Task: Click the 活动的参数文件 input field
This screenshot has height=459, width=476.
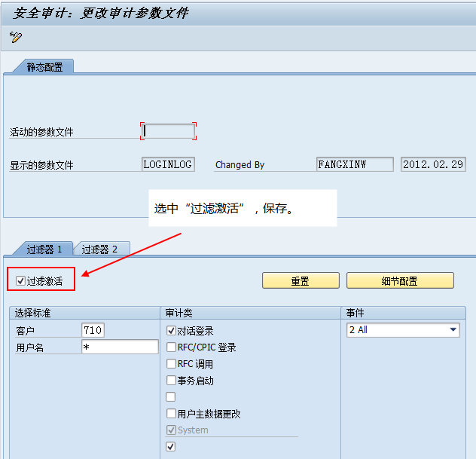Action: point(168,131)
